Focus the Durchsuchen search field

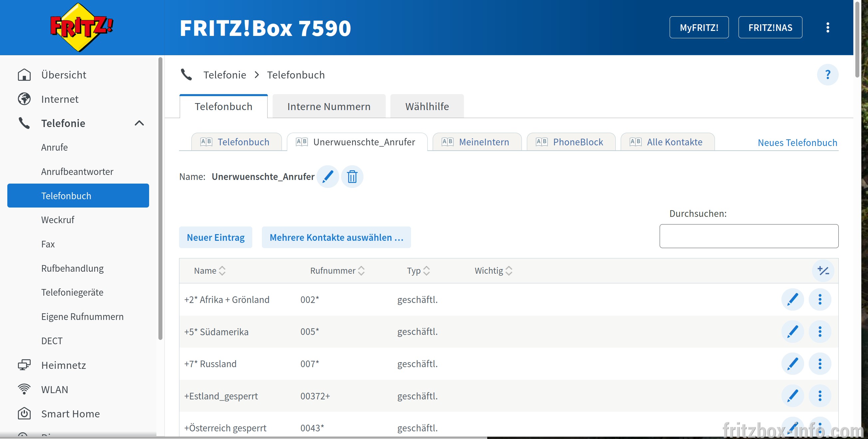[x=749, y=236]
